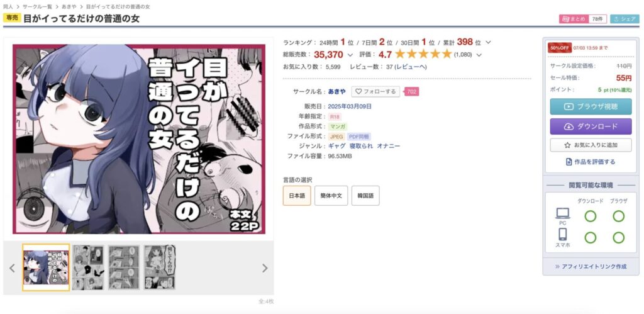Select 簡体中文 language option

[331, 196]
